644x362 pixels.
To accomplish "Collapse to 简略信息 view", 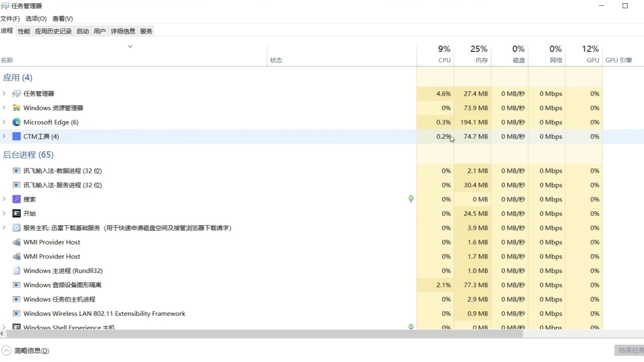I will 25,350.
